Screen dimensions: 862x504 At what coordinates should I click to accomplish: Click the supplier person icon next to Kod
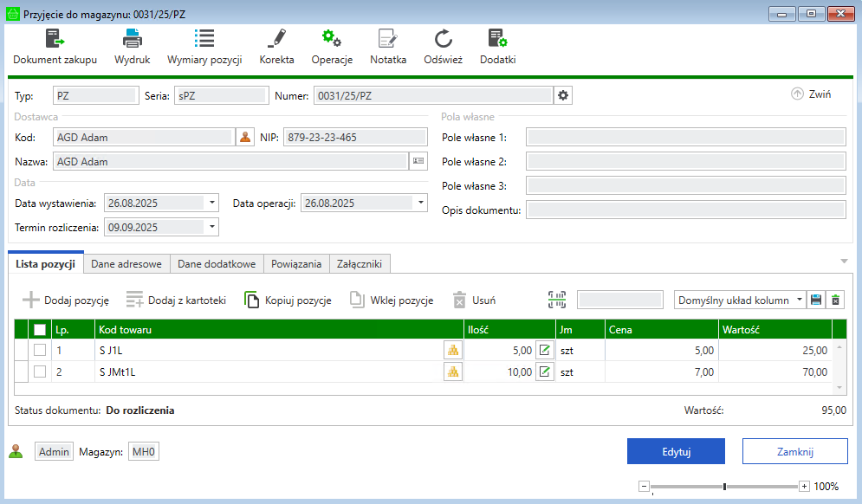click(x=245, y=137)
